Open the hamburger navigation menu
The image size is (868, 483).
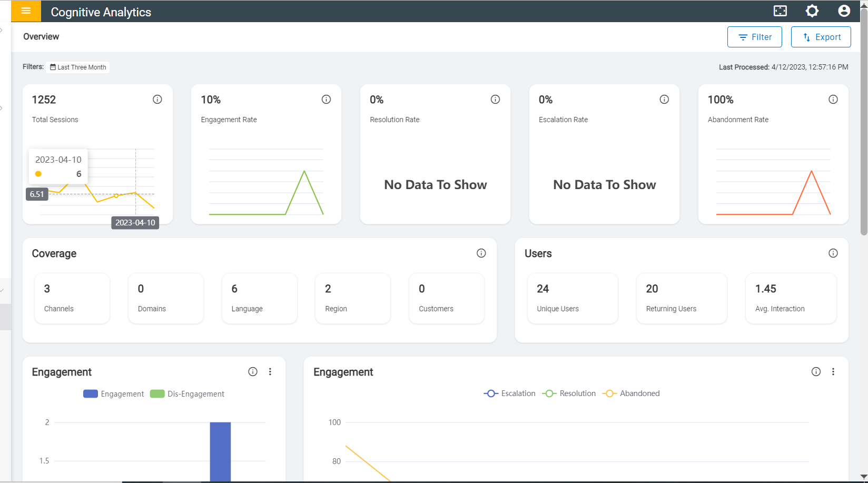pos(26,11)
